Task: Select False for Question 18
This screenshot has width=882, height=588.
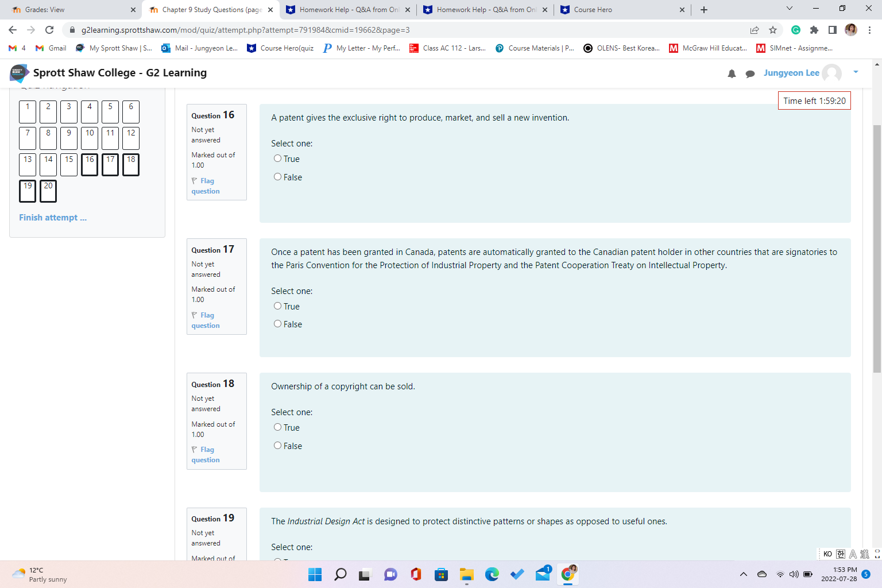Action: click(x=277, y=446)
